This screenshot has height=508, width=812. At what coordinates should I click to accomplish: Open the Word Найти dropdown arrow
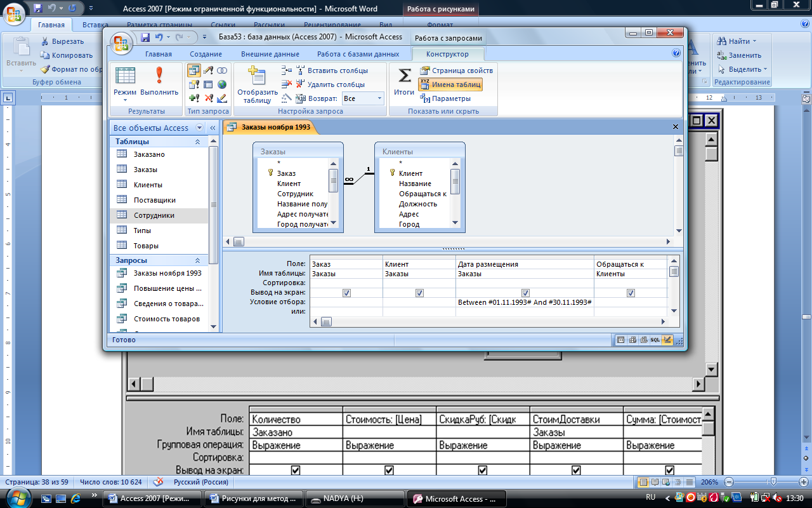click(754, 41)
